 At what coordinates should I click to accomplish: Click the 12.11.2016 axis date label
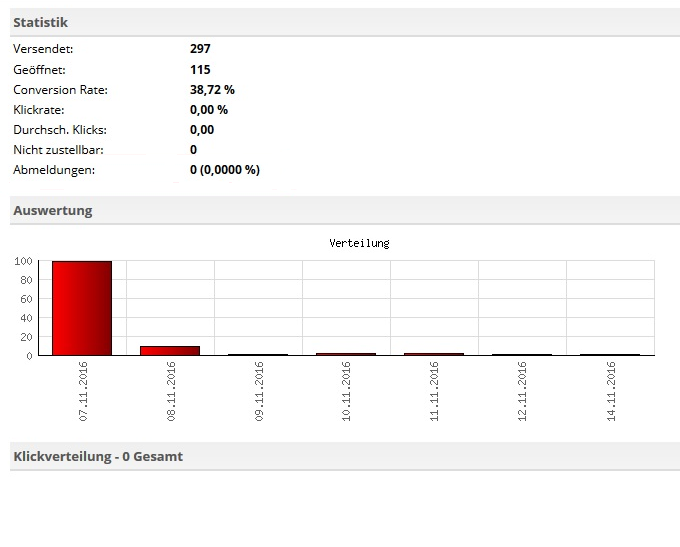tap(522, 391)
